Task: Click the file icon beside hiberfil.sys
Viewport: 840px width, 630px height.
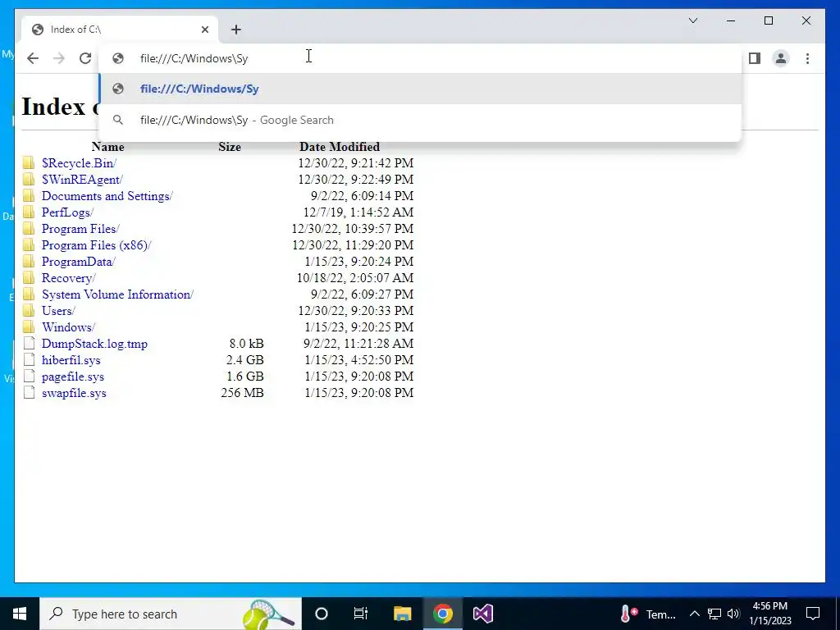Action: click(x=29, y=359)
